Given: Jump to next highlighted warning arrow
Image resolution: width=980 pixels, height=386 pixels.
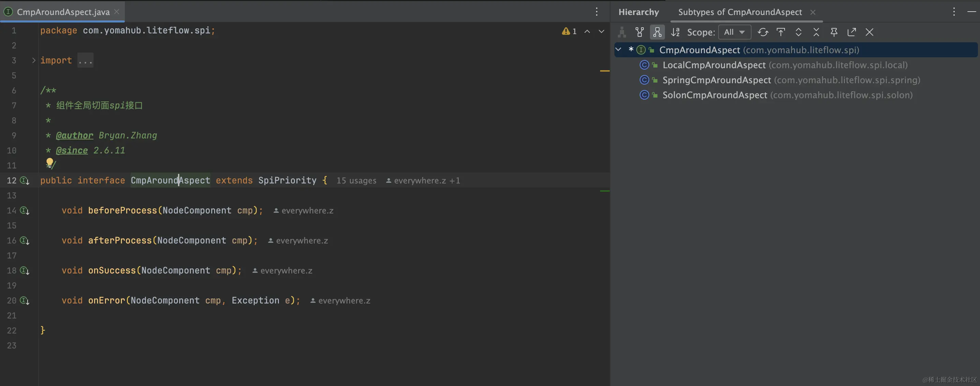Looking at the screenshot, I should (601, 32).
